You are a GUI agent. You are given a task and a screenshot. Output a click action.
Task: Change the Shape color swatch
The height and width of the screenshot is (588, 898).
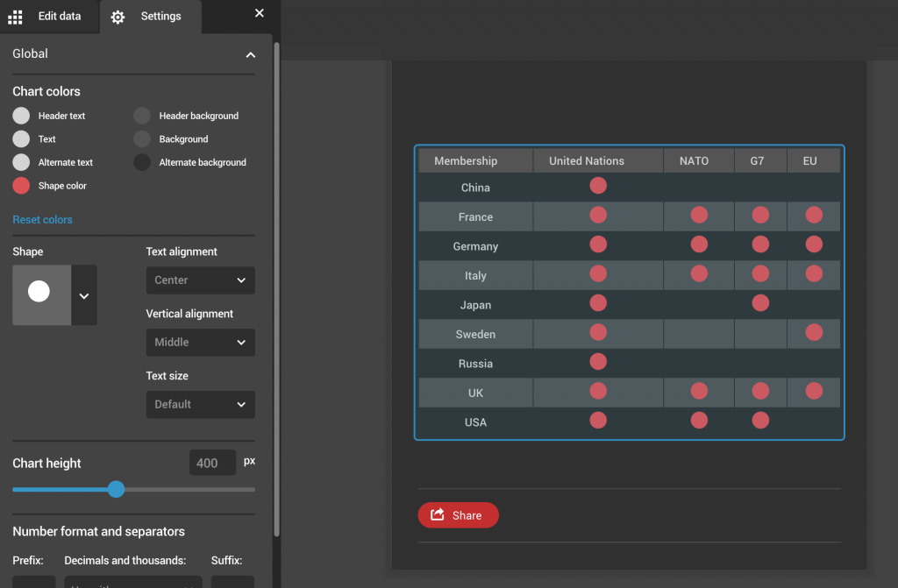[19, 185]
